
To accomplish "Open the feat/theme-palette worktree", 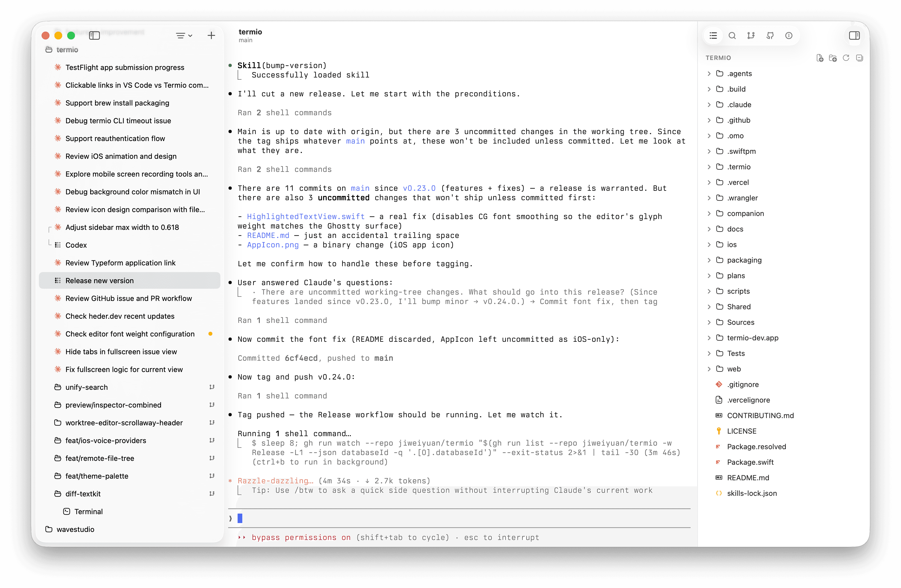I will (x=129, y=476).
